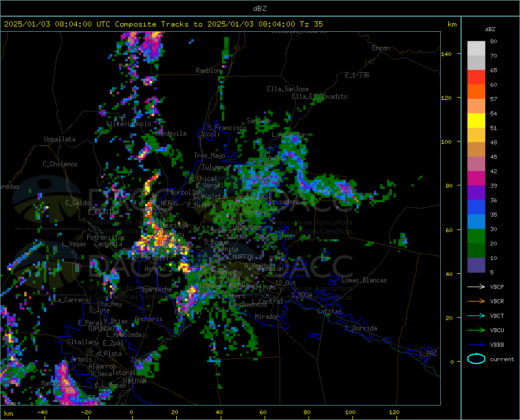Click the C_Chilenos label
The width and height of the screenshot is (520, 420).
pyautogui.click(x=60, y=164)
